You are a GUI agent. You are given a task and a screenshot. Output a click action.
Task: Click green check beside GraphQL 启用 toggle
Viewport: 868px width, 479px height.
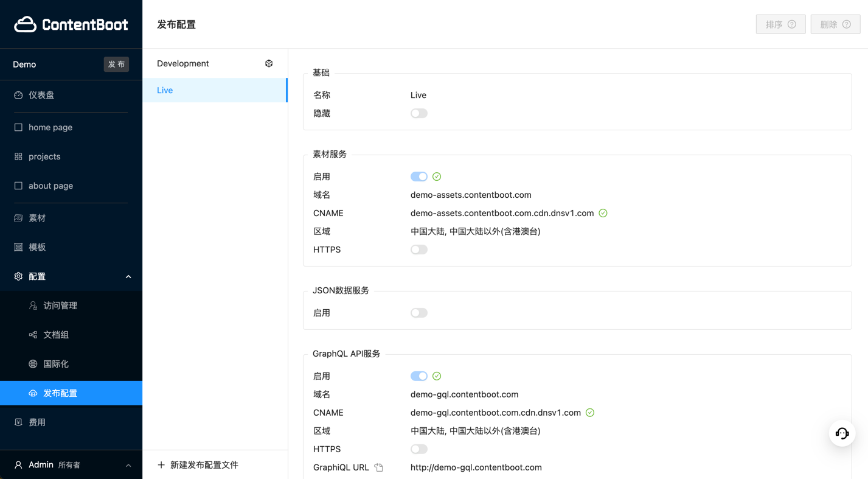coord(437,376)
